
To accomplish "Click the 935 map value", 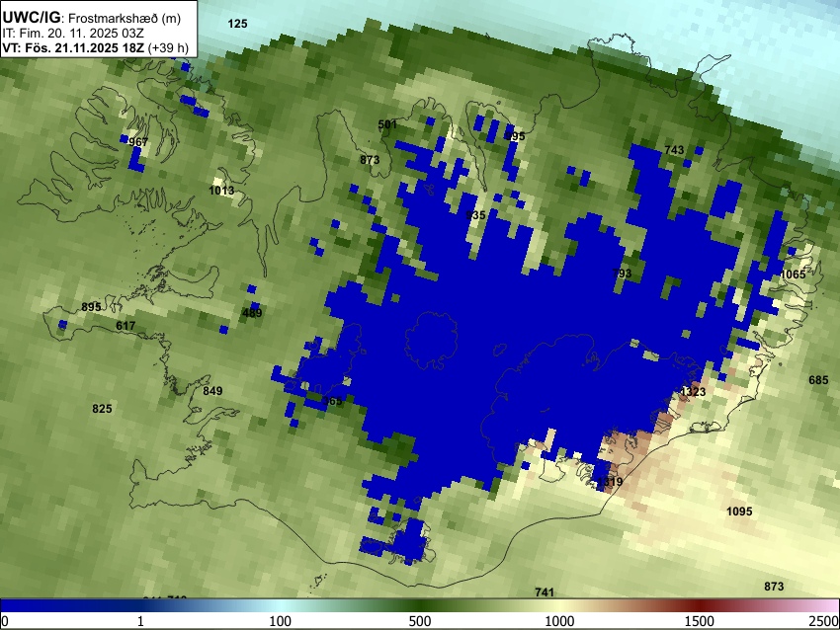I will (x=475, y=215).
